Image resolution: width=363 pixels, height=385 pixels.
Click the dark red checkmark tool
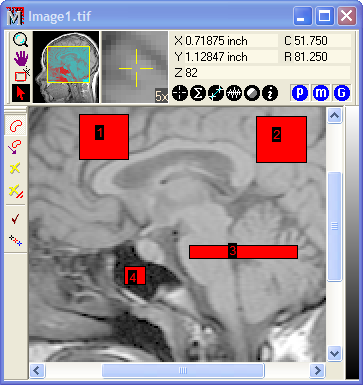pyautogui.click(x=15, y=219)
